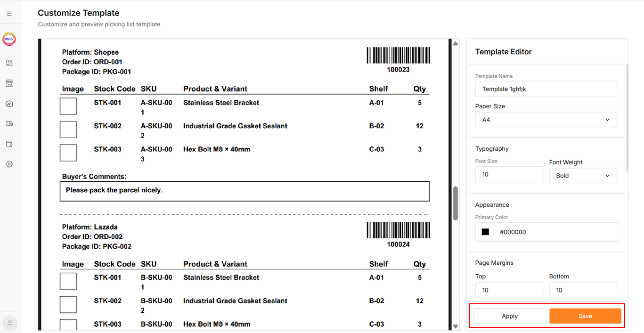Open the wallet icon in the sidebar
The image size is (644, 333).
pyautogui.click(x=9, y=144)
